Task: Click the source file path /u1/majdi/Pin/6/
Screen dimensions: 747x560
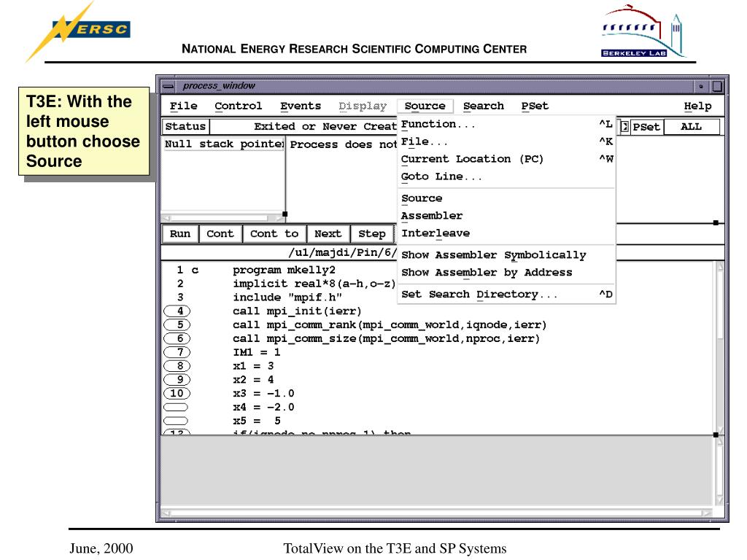Action: tap(343, 252)
